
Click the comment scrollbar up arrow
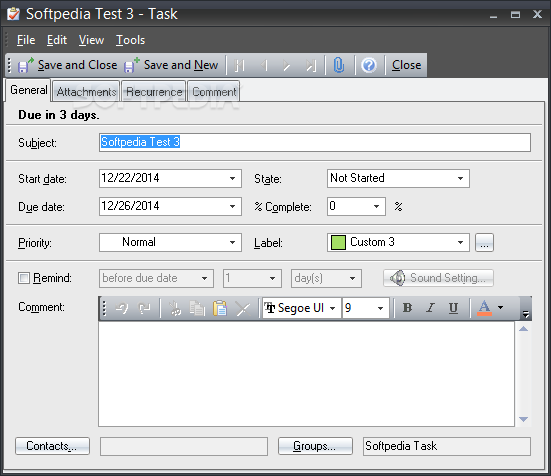tap(524, 329)
